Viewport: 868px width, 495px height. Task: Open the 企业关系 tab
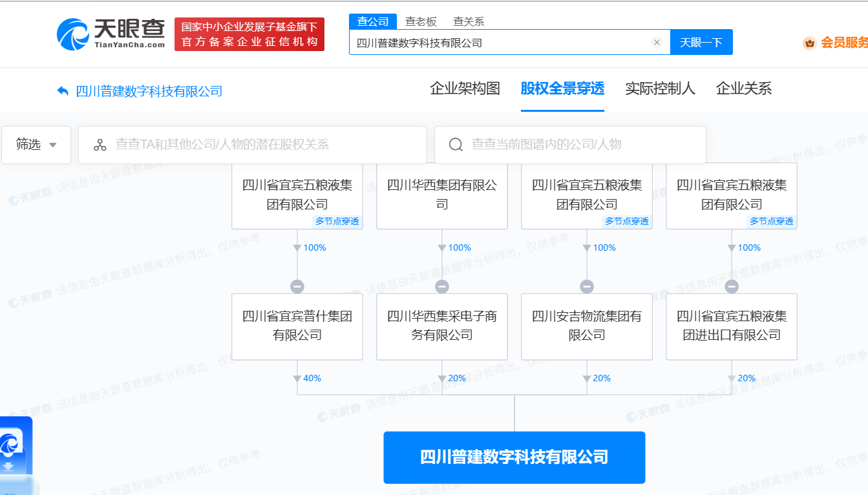coord(744,89)
